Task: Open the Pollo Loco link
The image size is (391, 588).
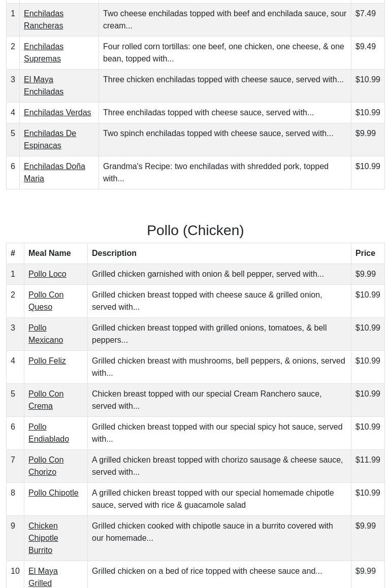Action: [47, 274]
